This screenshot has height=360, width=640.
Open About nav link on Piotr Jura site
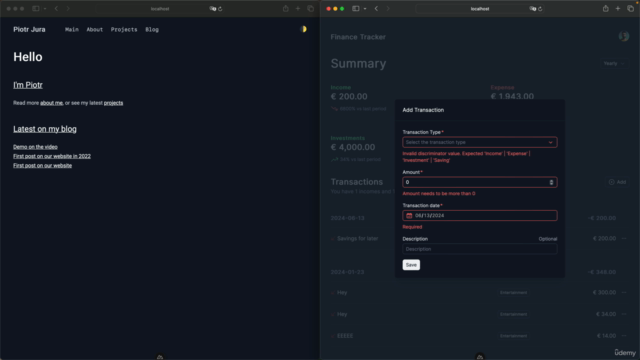tap(95, 29)
